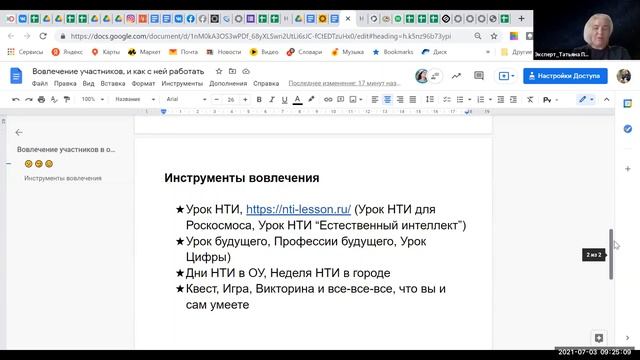Screen dimensions: 640x360
Task: Open the nti-lesson.ru hyperlink
Action: [298, 209]
